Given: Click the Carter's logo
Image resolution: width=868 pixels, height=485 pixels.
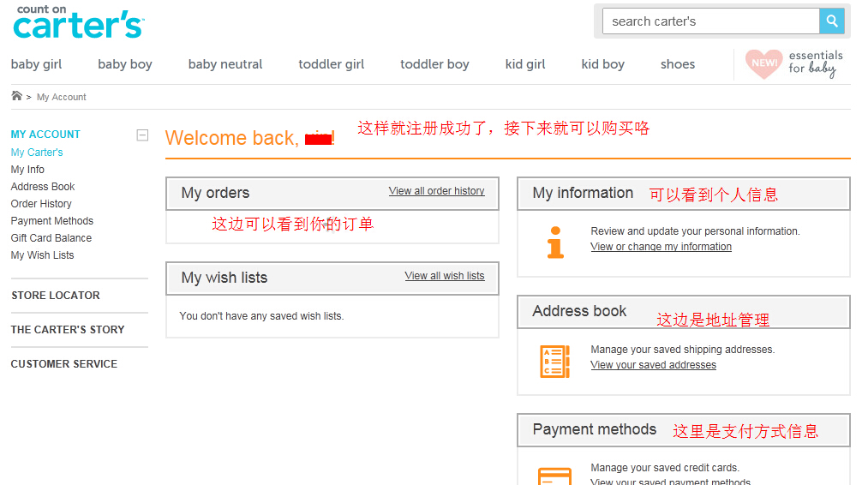Looking at the screenshot, I should (x=78, y=21).
